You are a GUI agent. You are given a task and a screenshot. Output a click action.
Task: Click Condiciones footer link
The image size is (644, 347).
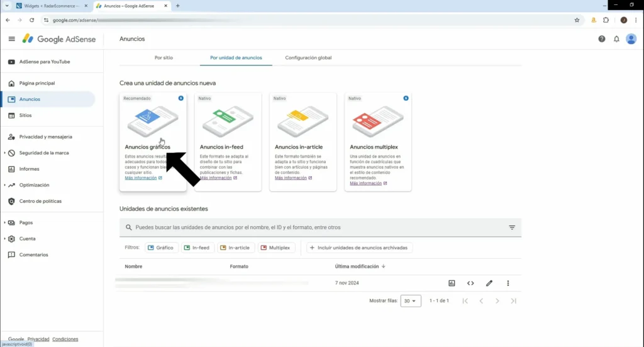click(x=65, y=339)
